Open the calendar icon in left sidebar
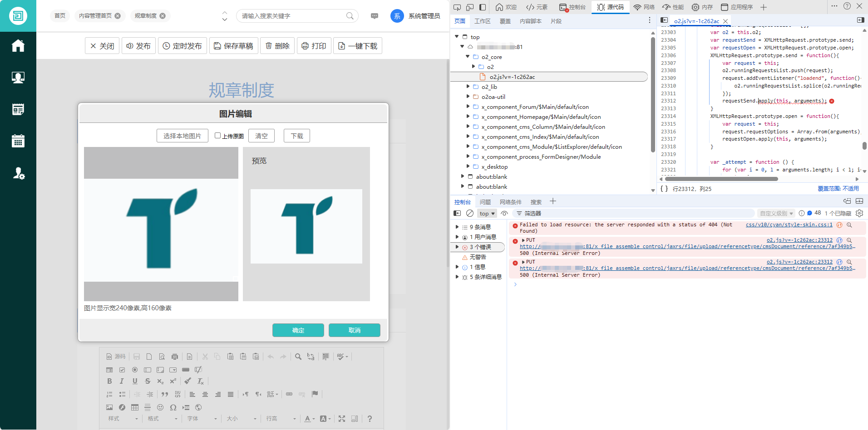 click(x=18, y=141)
